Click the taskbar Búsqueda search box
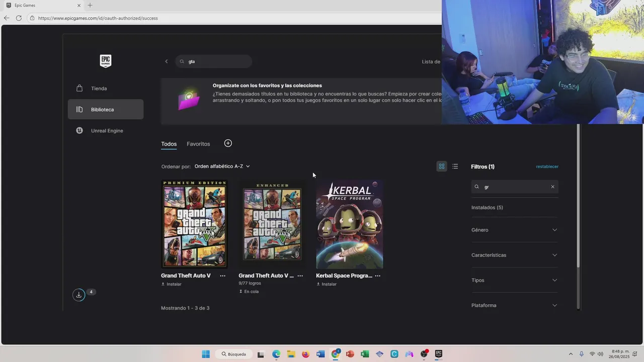The width and height of the screenshot is (644, 362). click(x=234, y=354)
